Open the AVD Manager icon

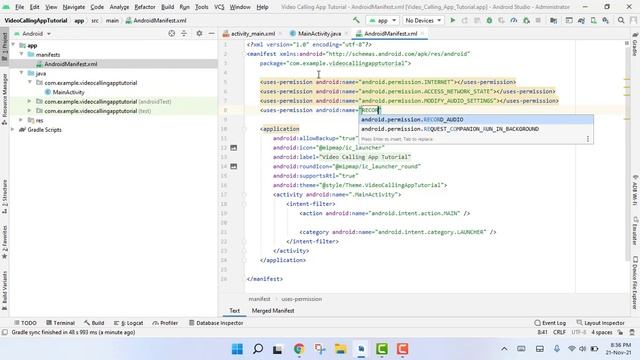[593, 20]
